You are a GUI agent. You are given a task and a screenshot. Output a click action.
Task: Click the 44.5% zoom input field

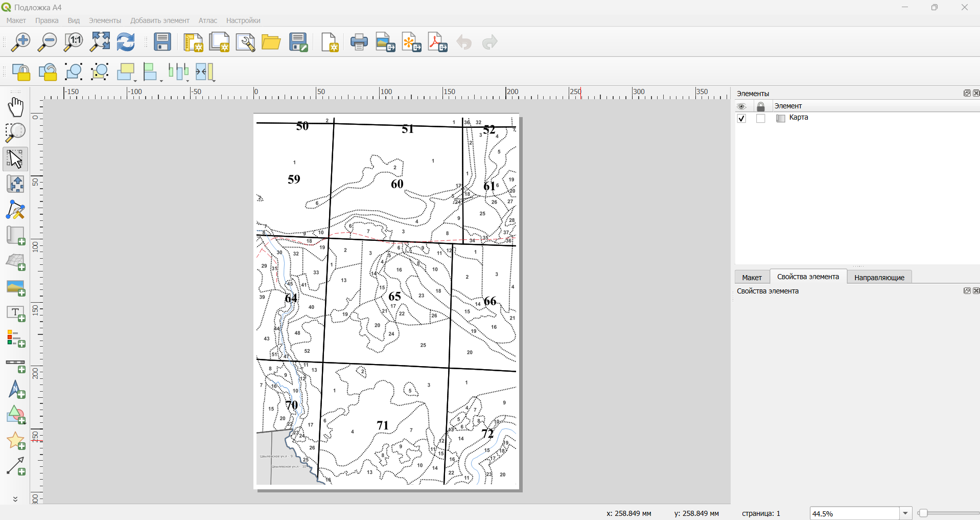855,513
